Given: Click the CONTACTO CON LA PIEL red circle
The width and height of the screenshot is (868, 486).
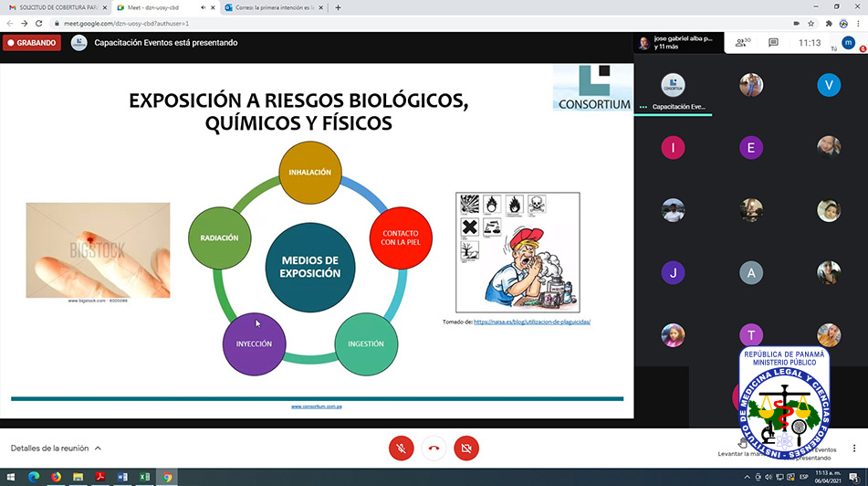Looking at the screenshot, I should coord(401,238).
